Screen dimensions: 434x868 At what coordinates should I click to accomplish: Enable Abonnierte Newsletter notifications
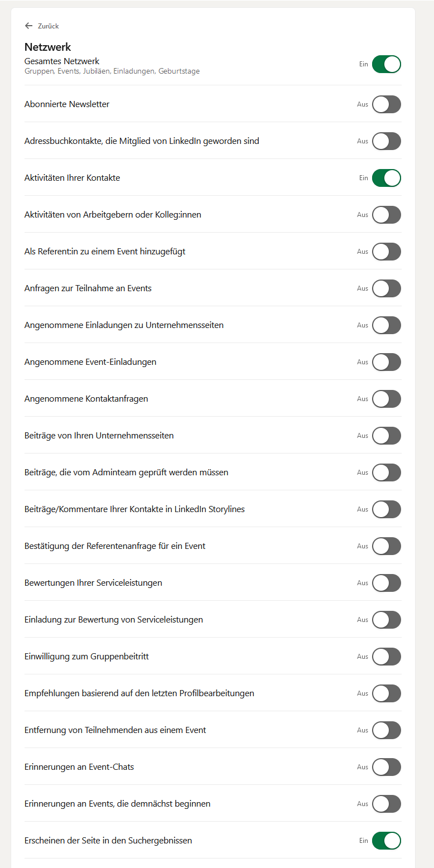tap(386, 104)
